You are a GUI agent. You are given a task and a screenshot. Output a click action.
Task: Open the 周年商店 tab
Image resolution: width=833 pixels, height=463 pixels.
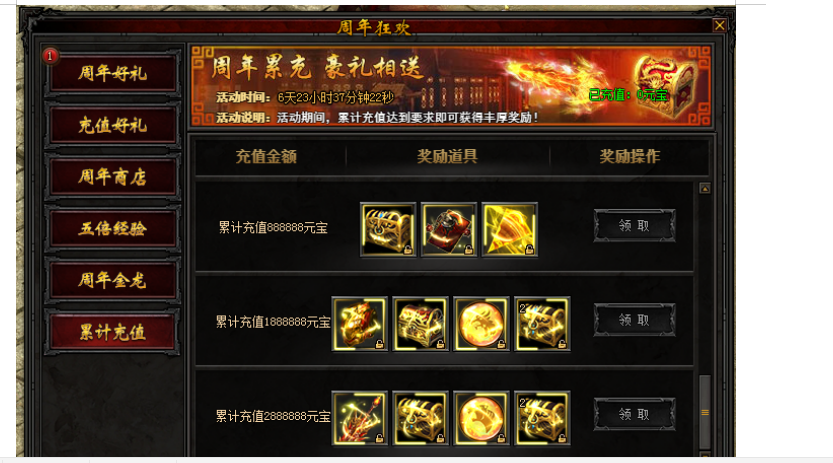pyautogui.click(x=112, y=176)
